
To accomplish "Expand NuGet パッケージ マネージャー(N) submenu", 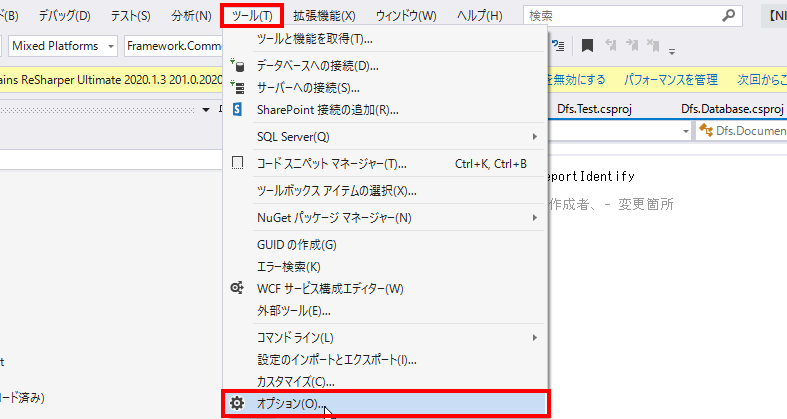I will coord(385,218).
